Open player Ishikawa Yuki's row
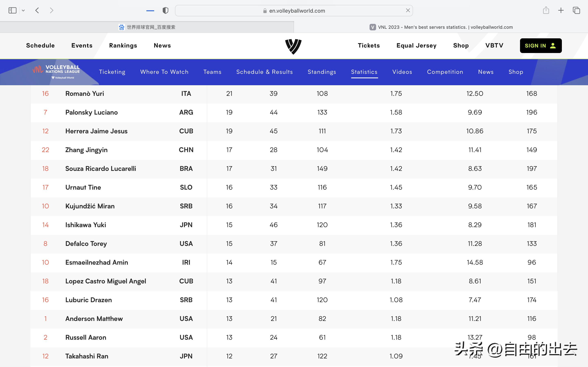 86,225
